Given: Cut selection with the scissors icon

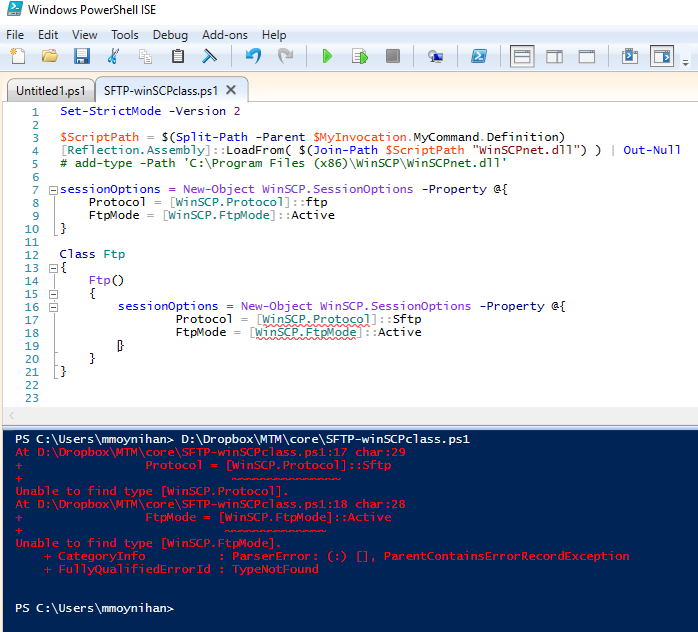Looking at the screenshot, I should pyautogui.click(x=113, y=56).
